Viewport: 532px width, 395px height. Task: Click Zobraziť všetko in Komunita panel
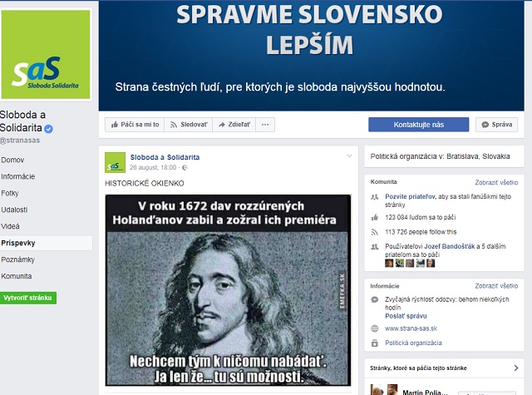496,183
